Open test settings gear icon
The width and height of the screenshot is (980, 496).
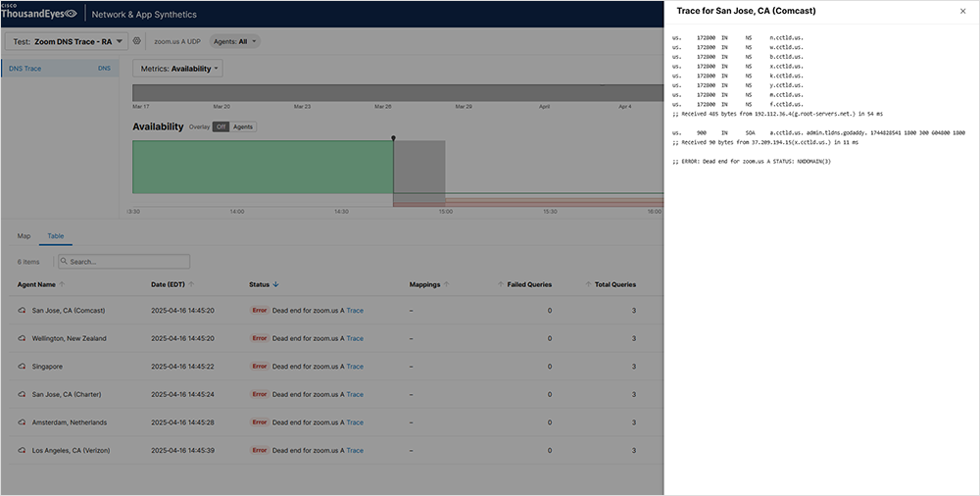137,41
